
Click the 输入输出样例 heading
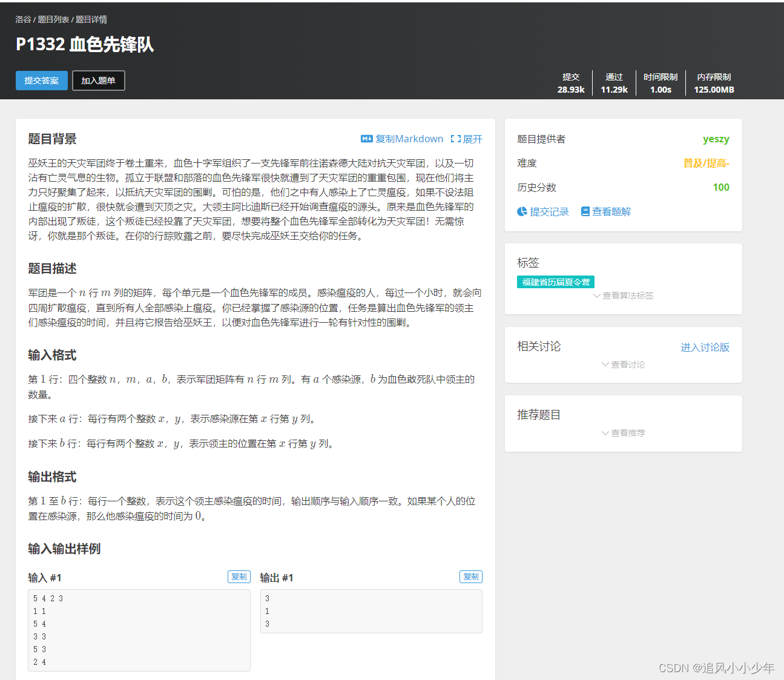(x=64, y=549)
